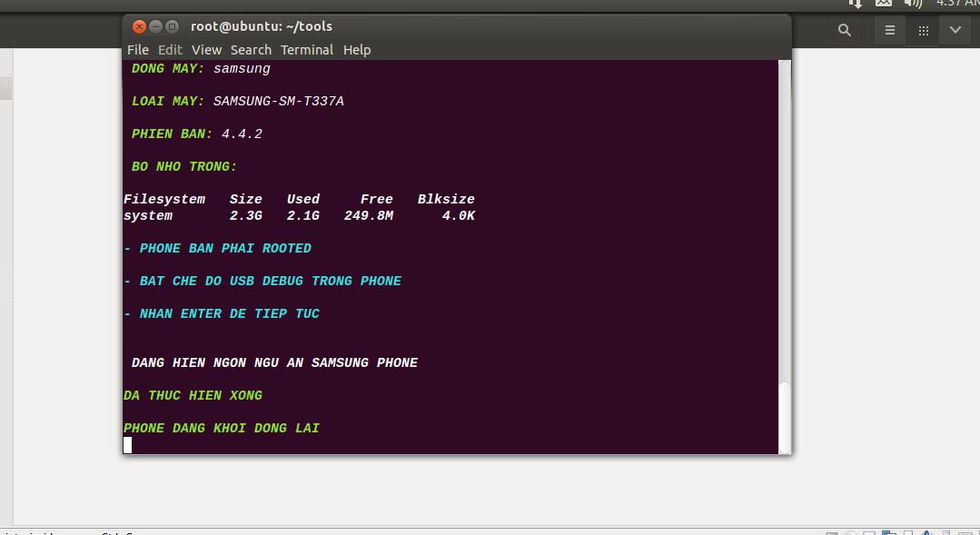Click the text DONG MAY: samsung
Viewport: 980px width, 535px height.
[x=201, y=69]
